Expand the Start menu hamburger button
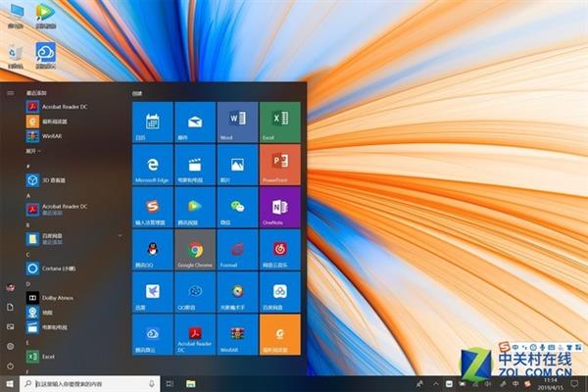Image resolution: width=588 pixels, height=392 pixels. pos(11,93)
